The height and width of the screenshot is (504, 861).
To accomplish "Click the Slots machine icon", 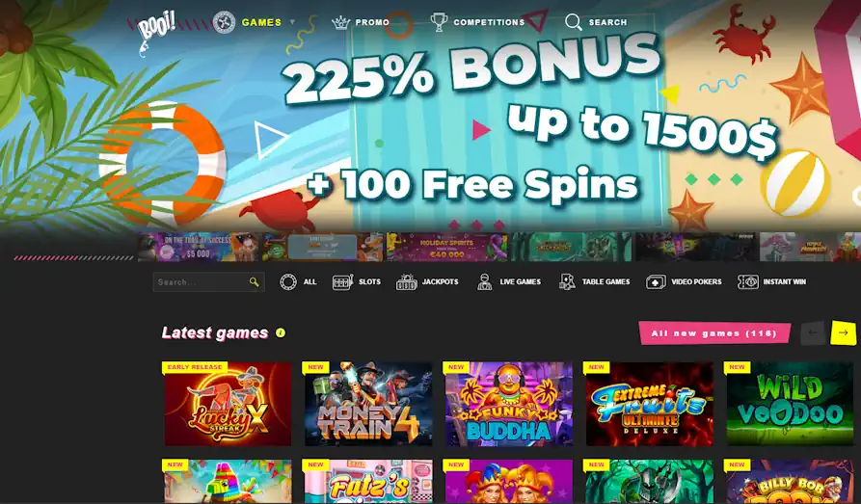I will click(342, 282).
